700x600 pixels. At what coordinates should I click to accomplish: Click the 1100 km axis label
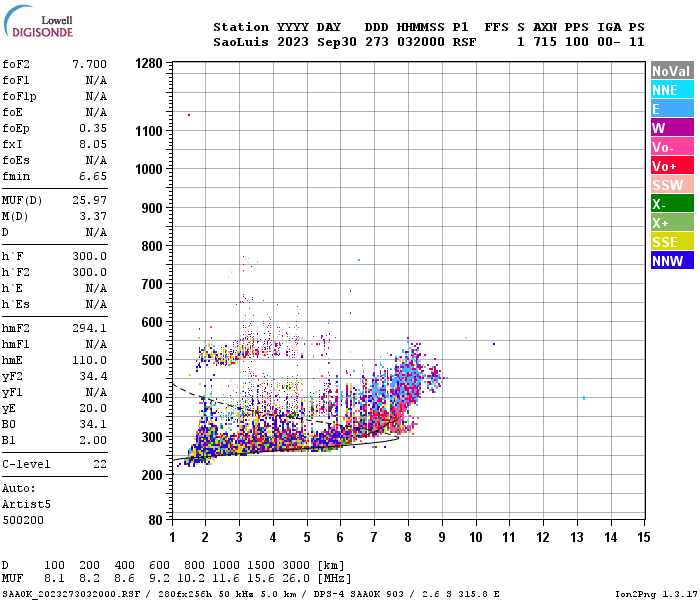coord(149,131)
